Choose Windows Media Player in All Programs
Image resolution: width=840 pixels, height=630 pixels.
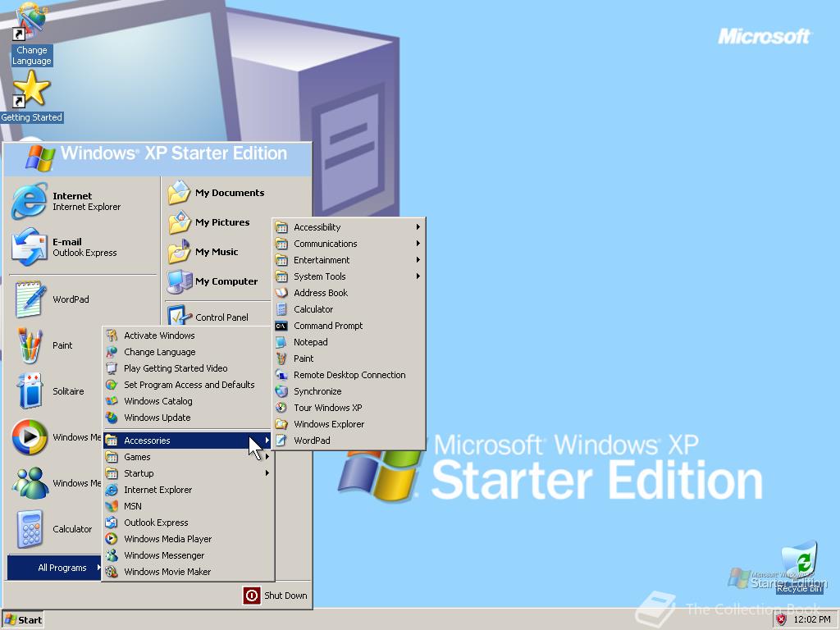tap(188, 539)
